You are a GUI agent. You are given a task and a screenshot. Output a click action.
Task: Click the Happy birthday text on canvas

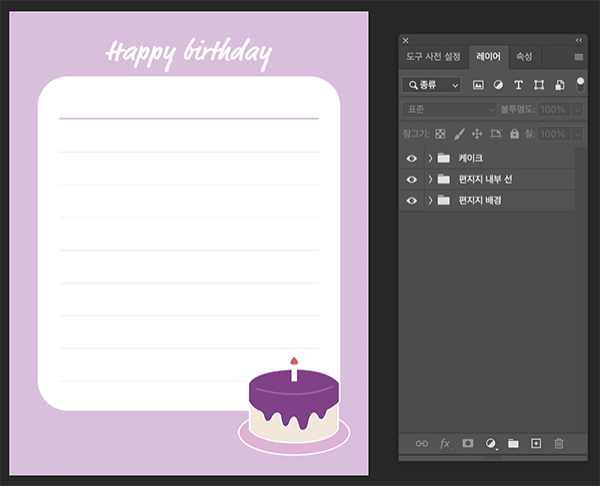[189, 54]
